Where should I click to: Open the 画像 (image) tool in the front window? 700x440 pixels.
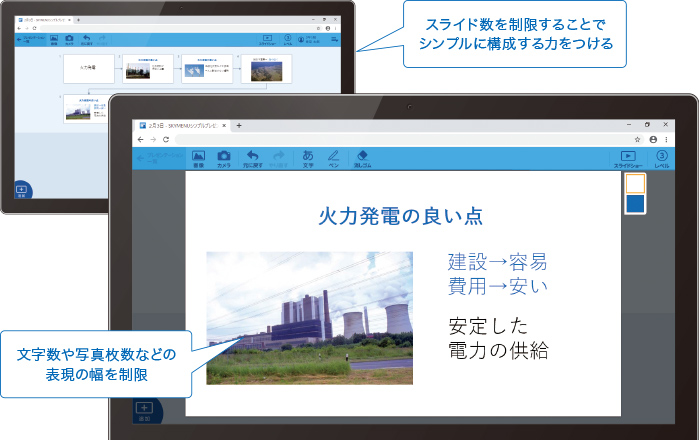pos(198,158)
